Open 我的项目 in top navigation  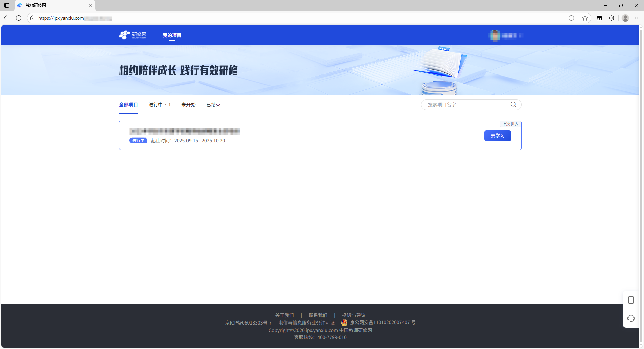172,35
